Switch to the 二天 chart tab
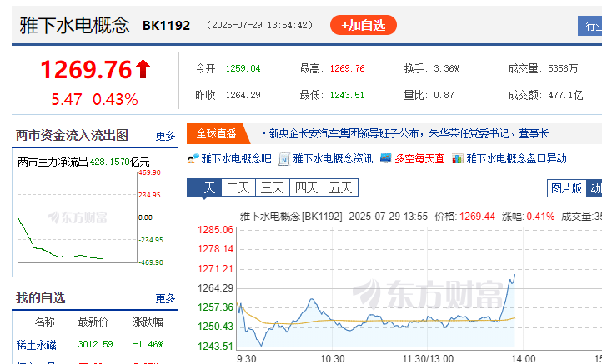The width and height of the screenshot is (602, 364). click(238, 188)
